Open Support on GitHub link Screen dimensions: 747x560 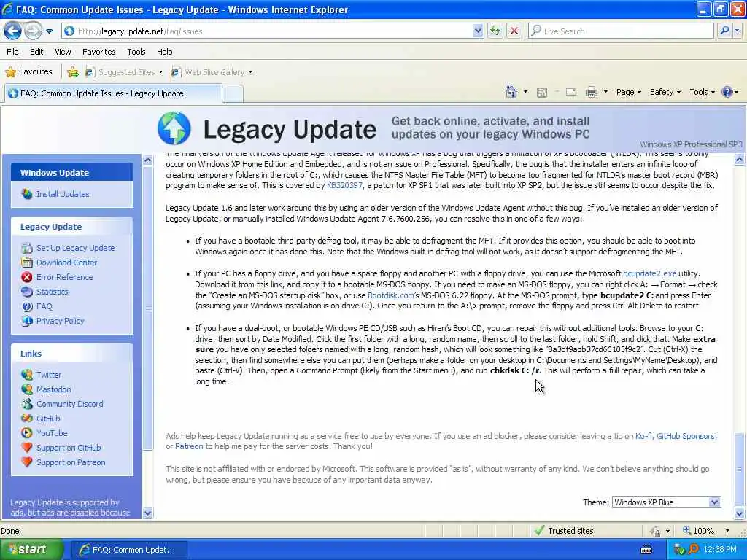coord(69,448)
